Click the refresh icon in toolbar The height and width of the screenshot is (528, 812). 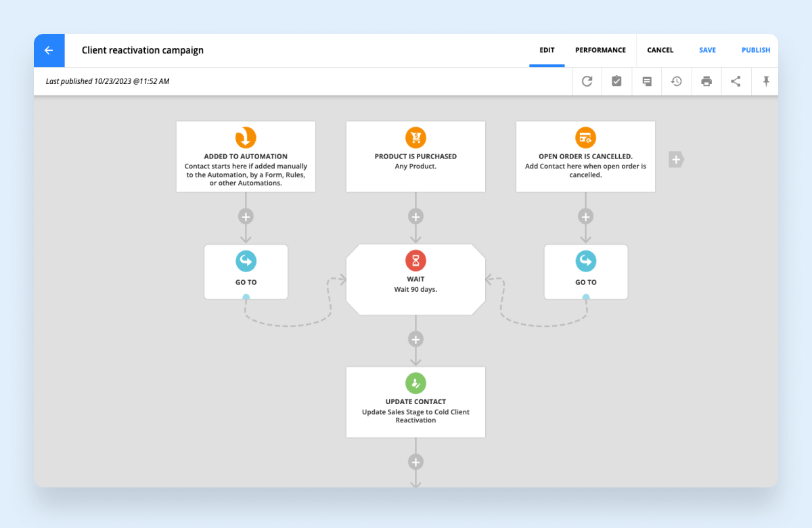point(587,81)
